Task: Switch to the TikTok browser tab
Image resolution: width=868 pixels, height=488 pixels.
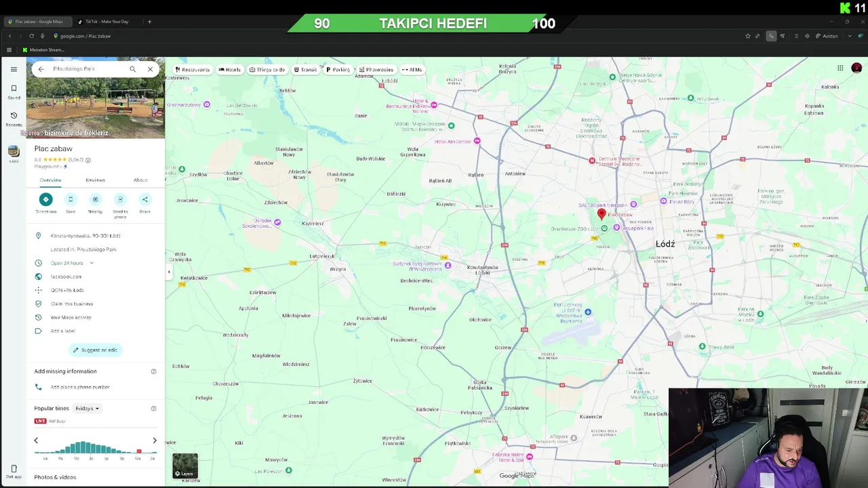Action: 106,22
